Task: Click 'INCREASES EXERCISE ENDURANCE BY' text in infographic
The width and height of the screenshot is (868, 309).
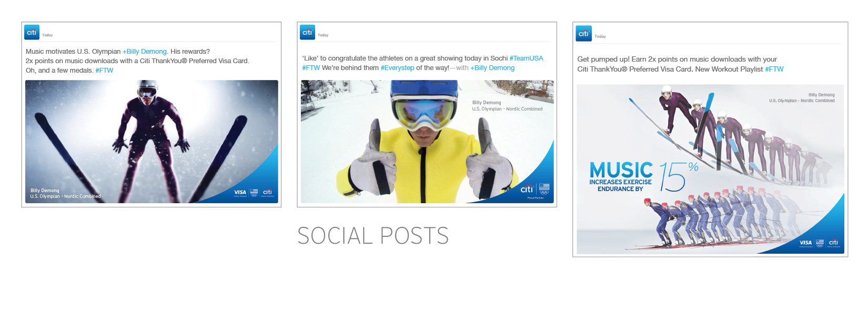Action: coord(620,185)
